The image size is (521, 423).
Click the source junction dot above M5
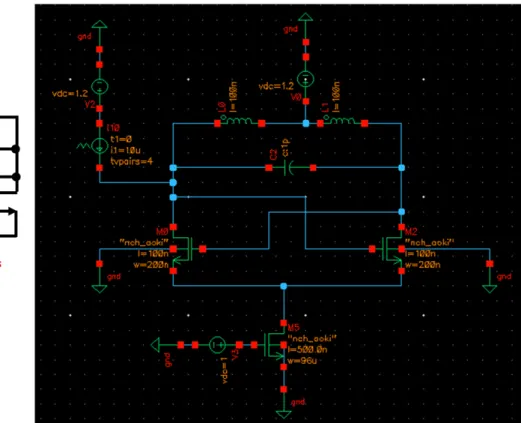tap(284, 286)
